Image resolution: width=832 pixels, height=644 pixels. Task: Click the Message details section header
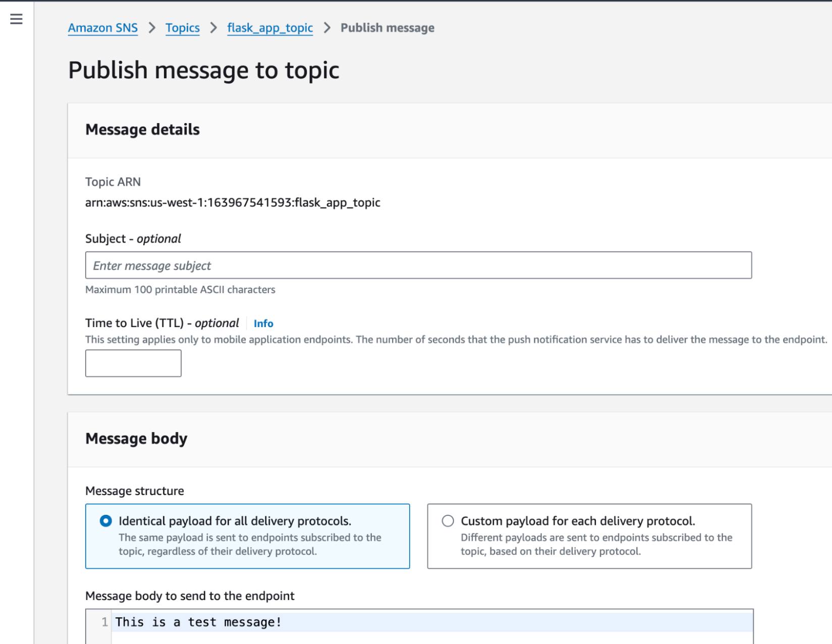coord(142,129)
